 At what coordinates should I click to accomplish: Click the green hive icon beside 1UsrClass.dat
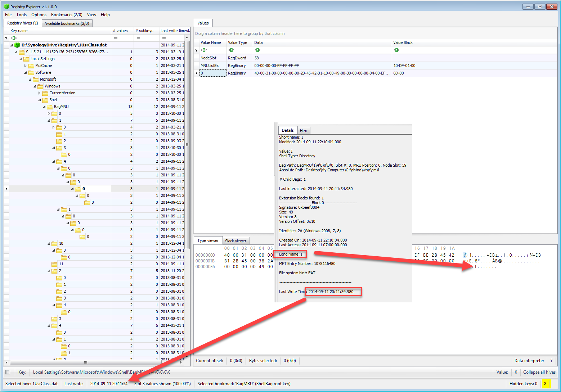pos(17,45)
